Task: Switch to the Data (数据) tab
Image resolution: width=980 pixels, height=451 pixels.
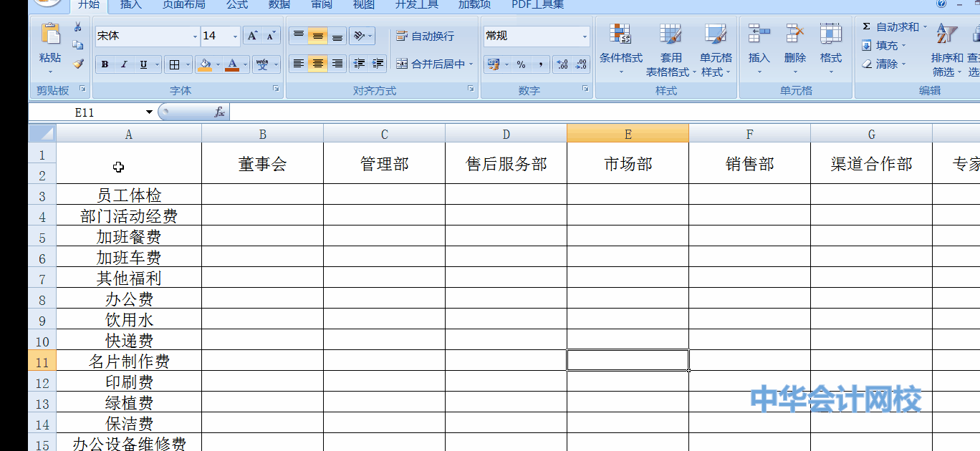Action: tap(279, 5)
